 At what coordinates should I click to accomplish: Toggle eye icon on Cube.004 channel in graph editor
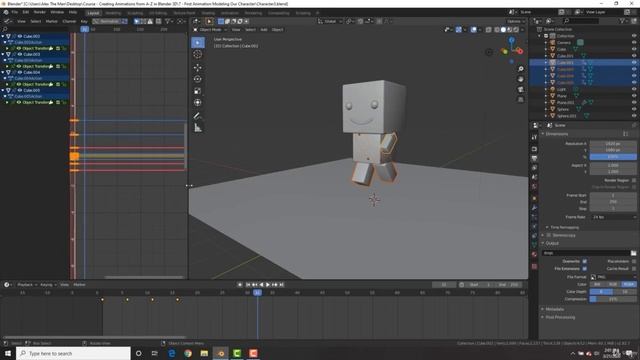(19, 72)
